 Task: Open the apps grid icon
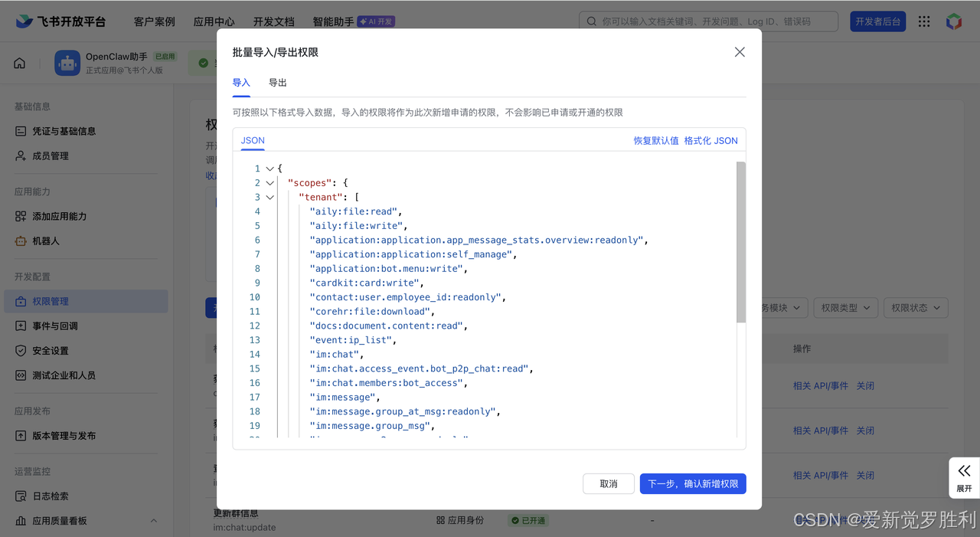[924, 21]
